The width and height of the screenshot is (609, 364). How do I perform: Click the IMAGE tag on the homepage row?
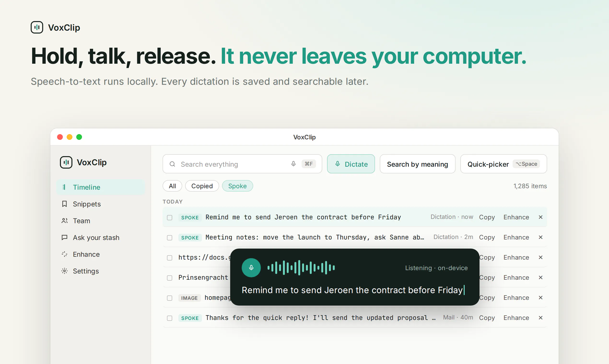coord(189,298)
